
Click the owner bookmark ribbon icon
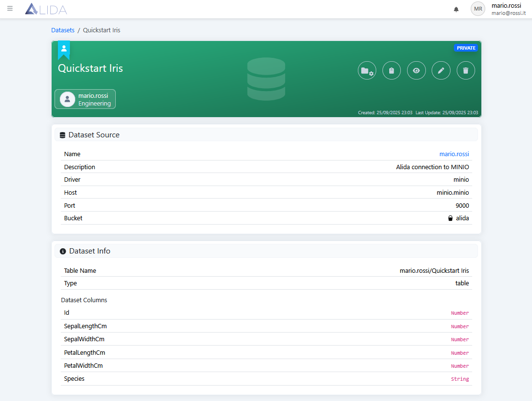64,50
